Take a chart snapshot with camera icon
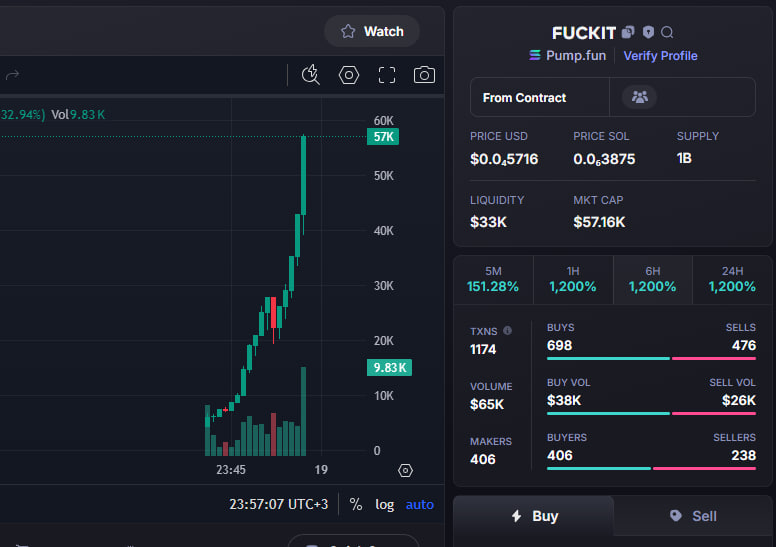Viewport: 776px width, 547px height. pyautogui.click(x=424, y=75)
